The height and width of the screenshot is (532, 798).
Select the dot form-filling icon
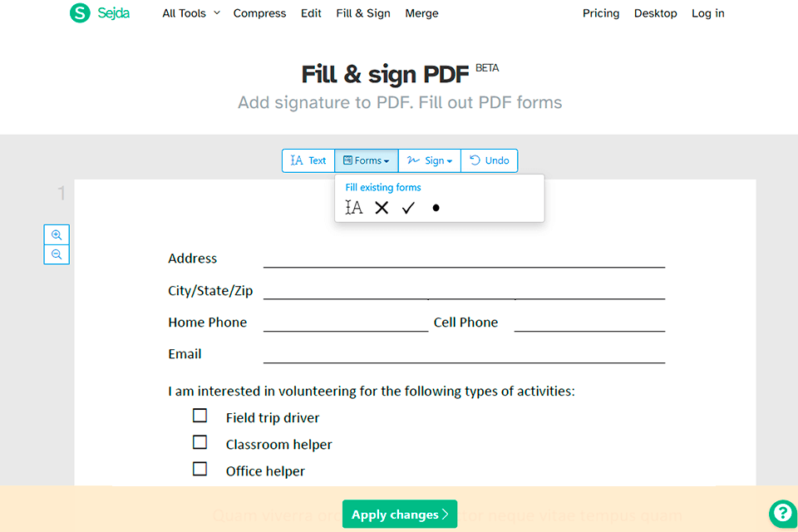(x=435, y=208)
